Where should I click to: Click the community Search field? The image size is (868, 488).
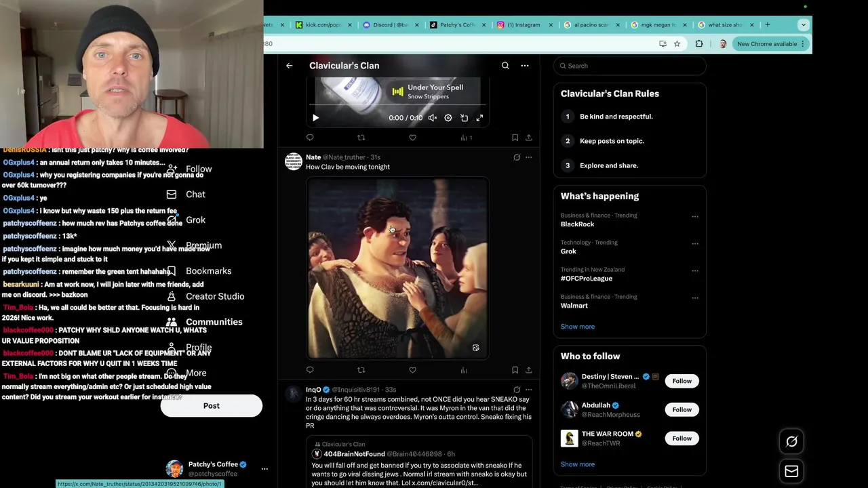pyautogui.click(x=630, y=66)
